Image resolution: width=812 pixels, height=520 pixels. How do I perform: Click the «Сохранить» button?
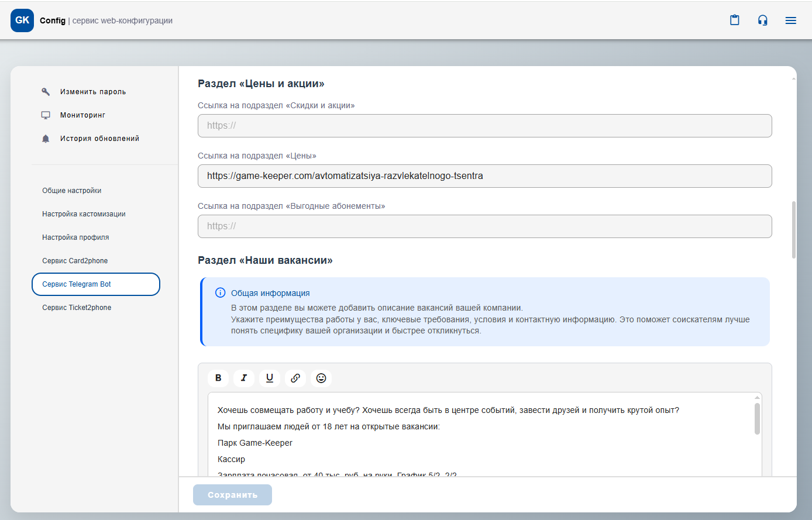(232, 495)
